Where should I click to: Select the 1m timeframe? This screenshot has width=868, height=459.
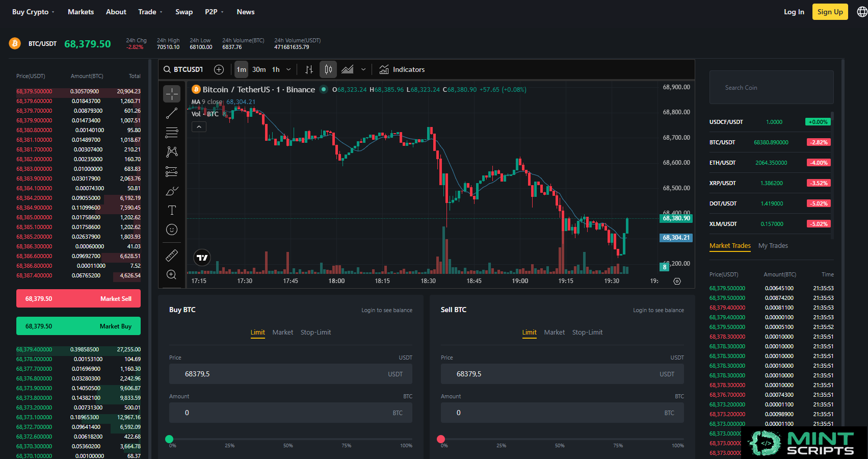241,69
